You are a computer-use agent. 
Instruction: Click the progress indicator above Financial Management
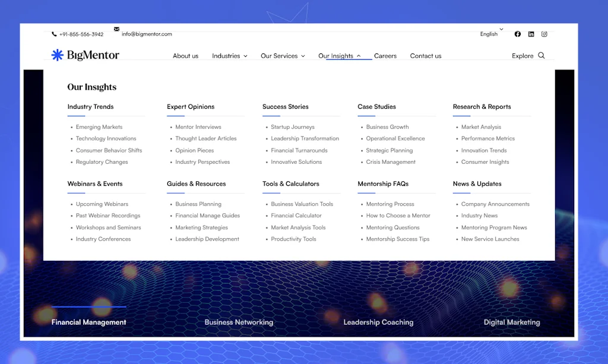[88, 307]
